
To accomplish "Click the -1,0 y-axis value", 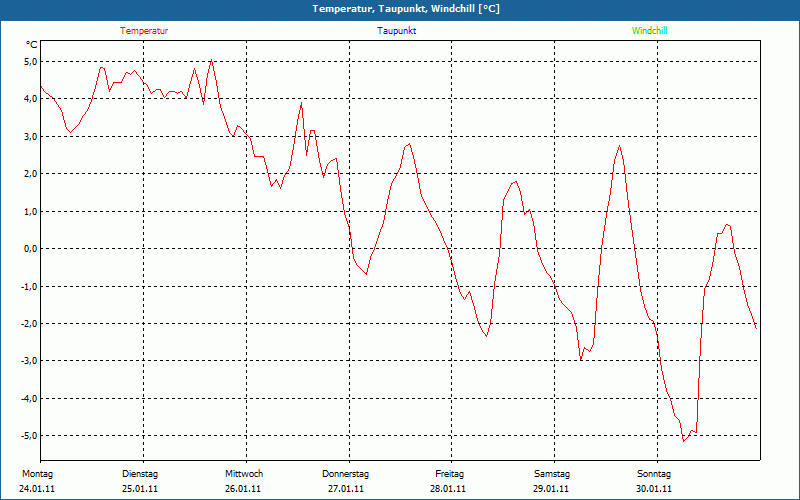I will click(x=29, y=286).
